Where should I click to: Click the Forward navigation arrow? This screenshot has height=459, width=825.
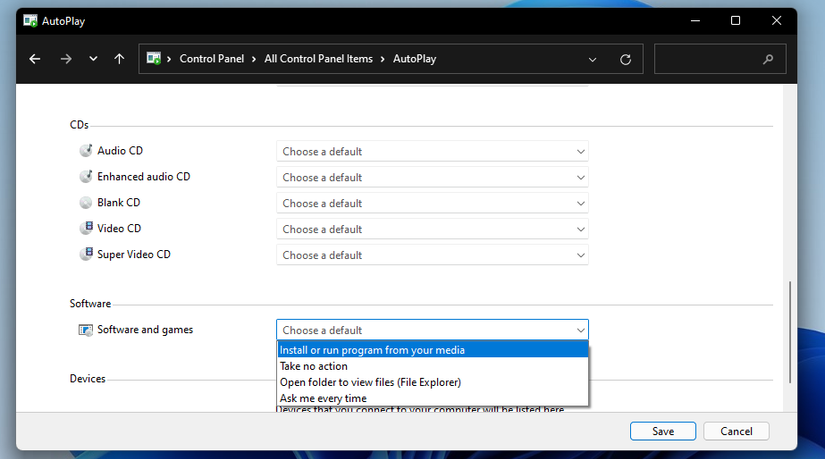pos(66,59)
